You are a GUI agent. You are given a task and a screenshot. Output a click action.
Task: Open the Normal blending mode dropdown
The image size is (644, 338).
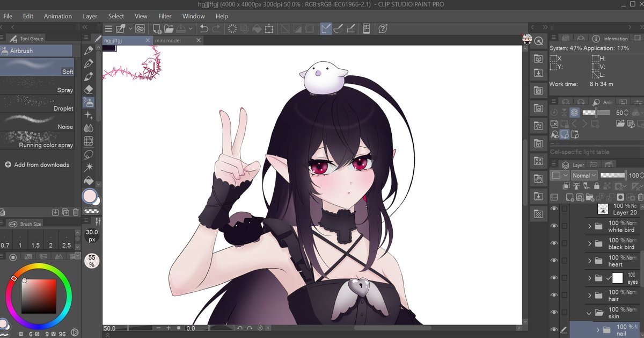[583, 175]
